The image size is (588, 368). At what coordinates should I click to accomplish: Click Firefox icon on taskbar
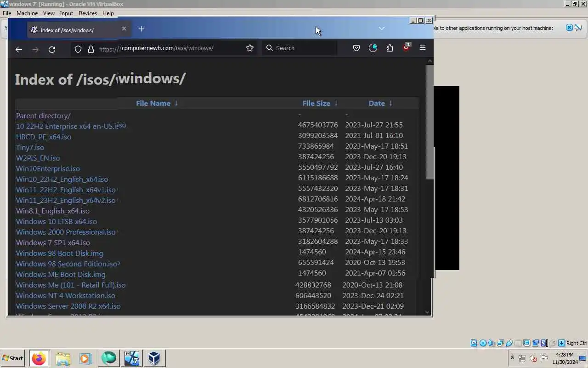pyautogui.click(x=39, y=358)
